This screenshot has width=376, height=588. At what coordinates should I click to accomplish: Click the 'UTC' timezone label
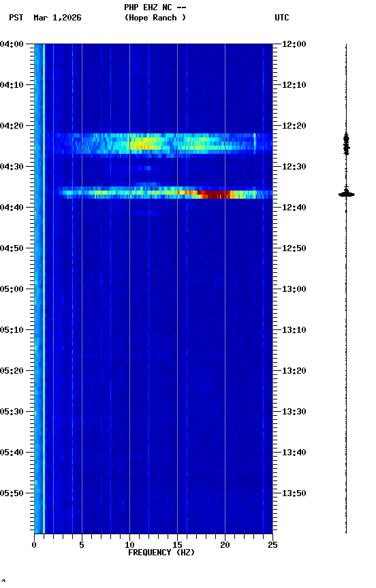(282, 18)
